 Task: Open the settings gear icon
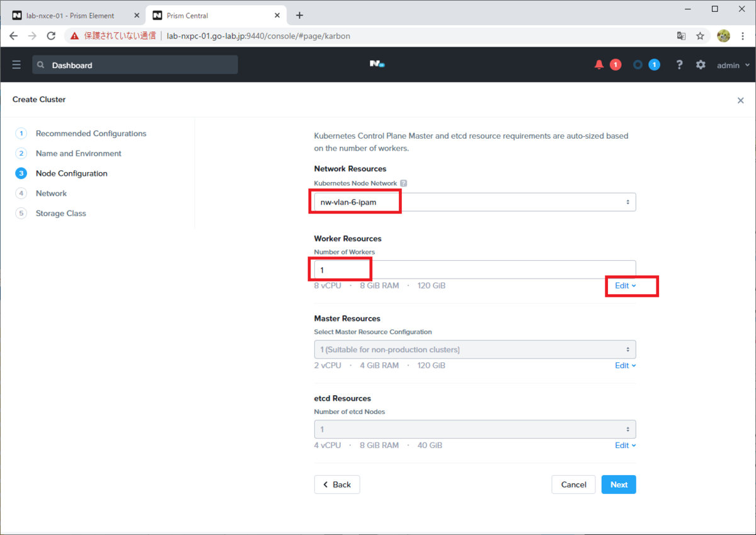(x=701, y=65)
